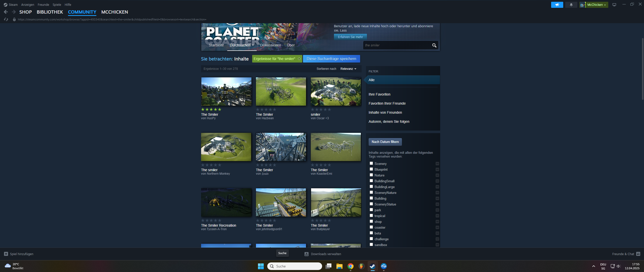Open the announcements megaphone button
This screenshot has height=272, width=644.
click(557, 5)
